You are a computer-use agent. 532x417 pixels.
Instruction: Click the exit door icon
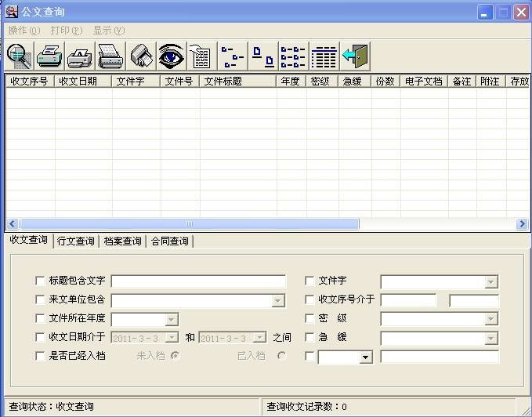[x=355, y=56]
